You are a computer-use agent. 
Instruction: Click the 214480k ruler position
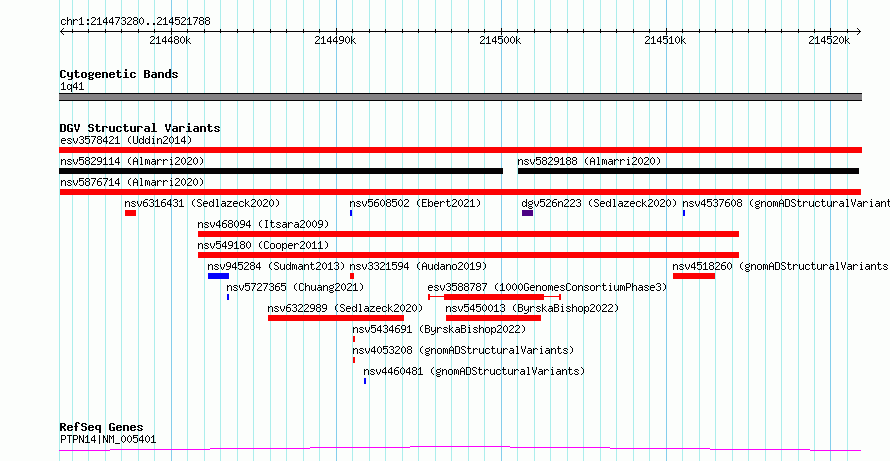[170, 40]
